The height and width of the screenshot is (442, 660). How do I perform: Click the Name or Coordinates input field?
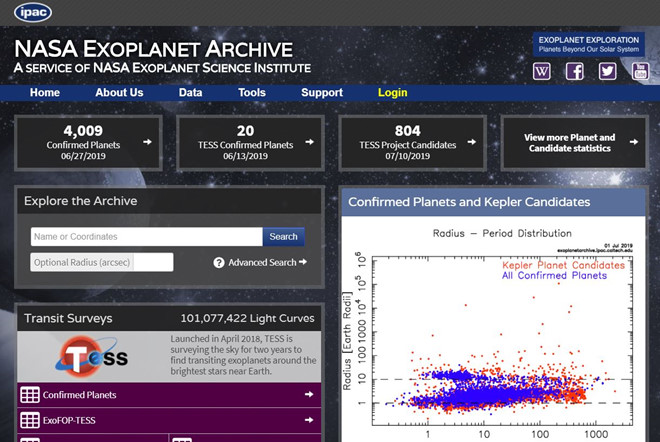click(146, 237)
